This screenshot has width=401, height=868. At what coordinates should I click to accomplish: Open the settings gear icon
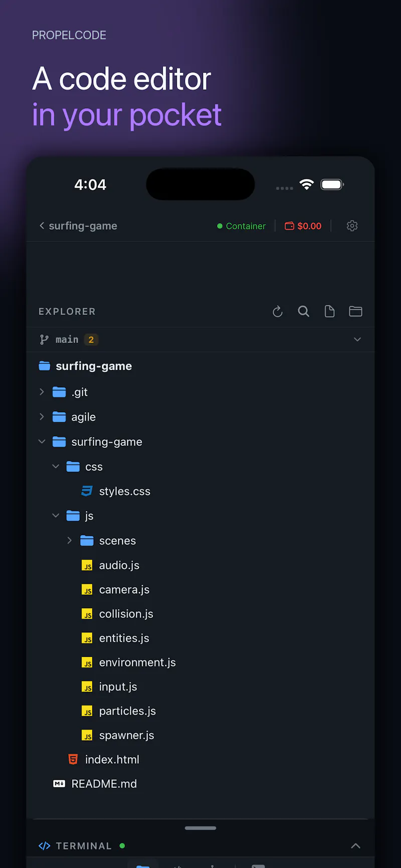point(352,226)
